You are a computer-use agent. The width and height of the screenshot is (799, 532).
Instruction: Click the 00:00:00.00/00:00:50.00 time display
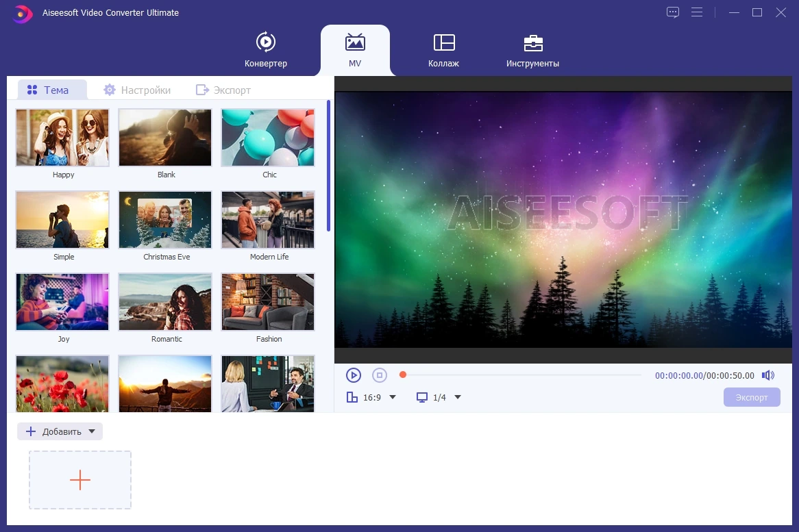[704, 375]
